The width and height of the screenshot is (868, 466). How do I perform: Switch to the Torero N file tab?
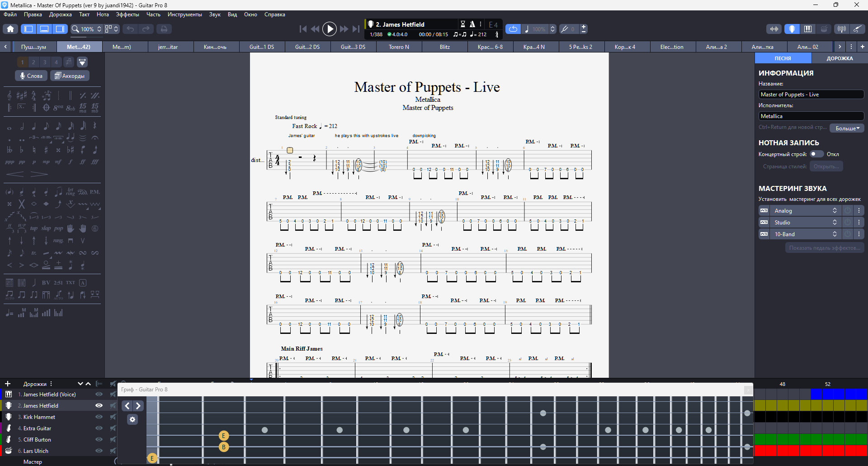(399, 47)
